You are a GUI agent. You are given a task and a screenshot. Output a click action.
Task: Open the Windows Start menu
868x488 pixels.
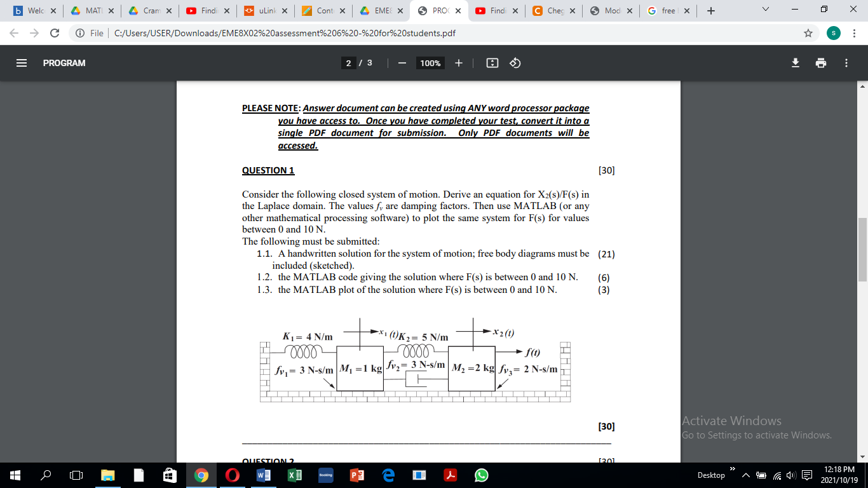tap(15, 475)
